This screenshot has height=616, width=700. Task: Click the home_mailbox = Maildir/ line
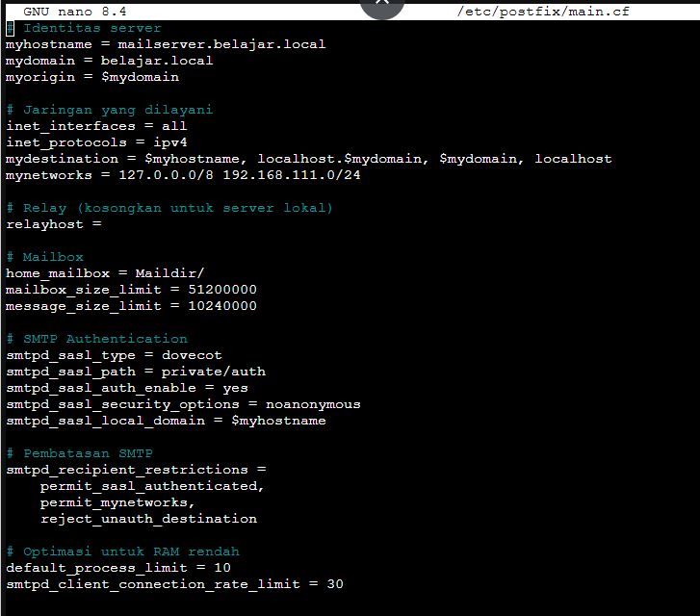[x=105, y=273]
